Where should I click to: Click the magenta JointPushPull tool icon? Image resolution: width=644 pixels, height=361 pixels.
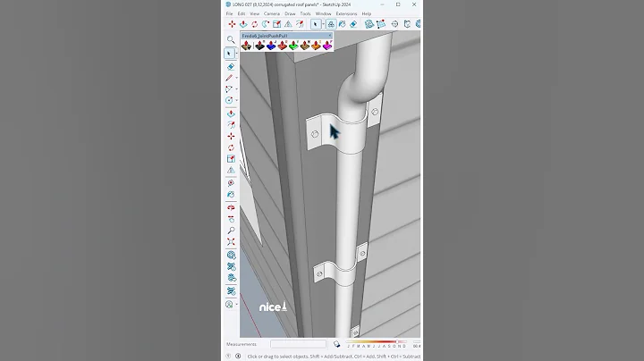tap(327, 46)
